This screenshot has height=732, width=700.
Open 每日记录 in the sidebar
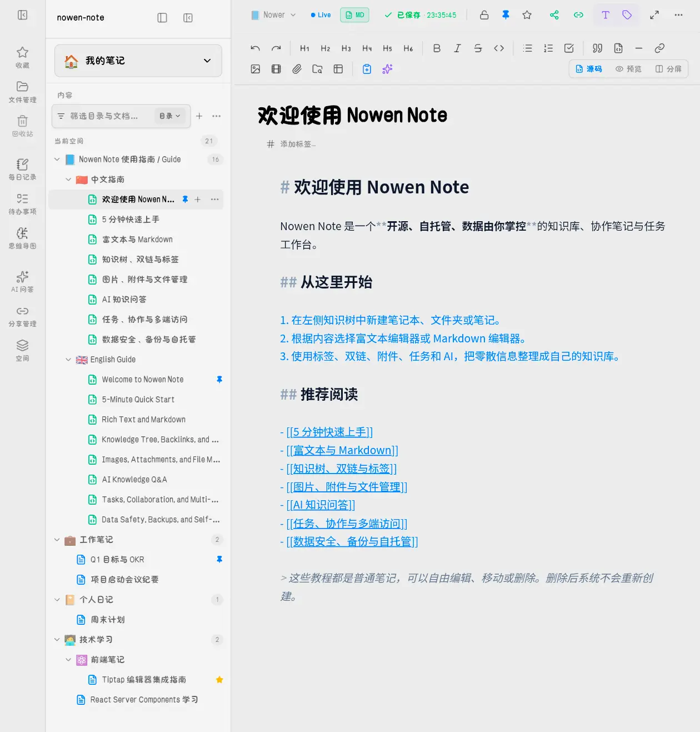tap(22, 170)
